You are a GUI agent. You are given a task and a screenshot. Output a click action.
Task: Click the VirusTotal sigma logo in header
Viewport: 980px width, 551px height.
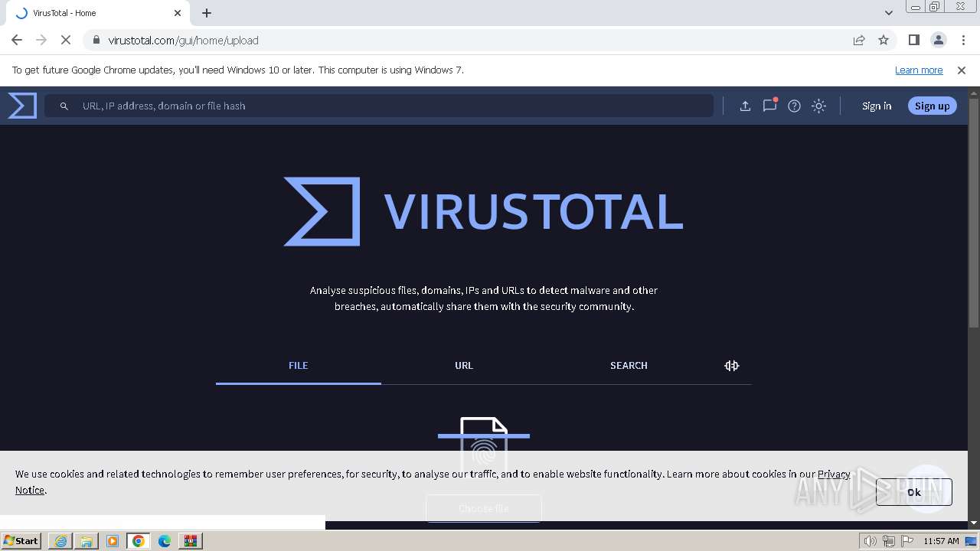click(22, 106)
